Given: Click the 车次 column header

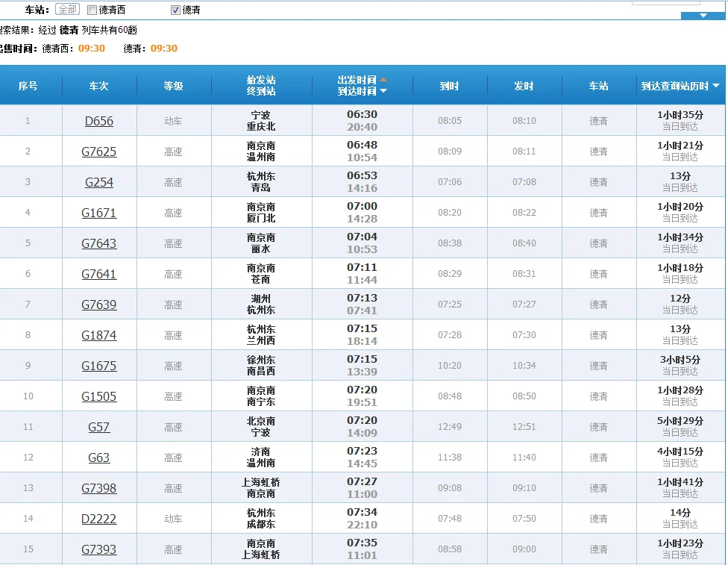Looking at the screenshot, I should tap(98, 84).
